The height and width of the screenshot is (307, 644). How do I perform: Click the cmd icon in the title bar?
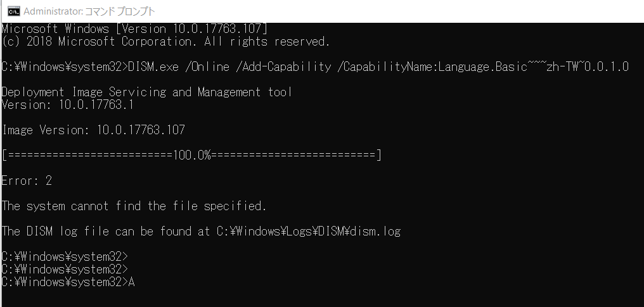(13, 11)
